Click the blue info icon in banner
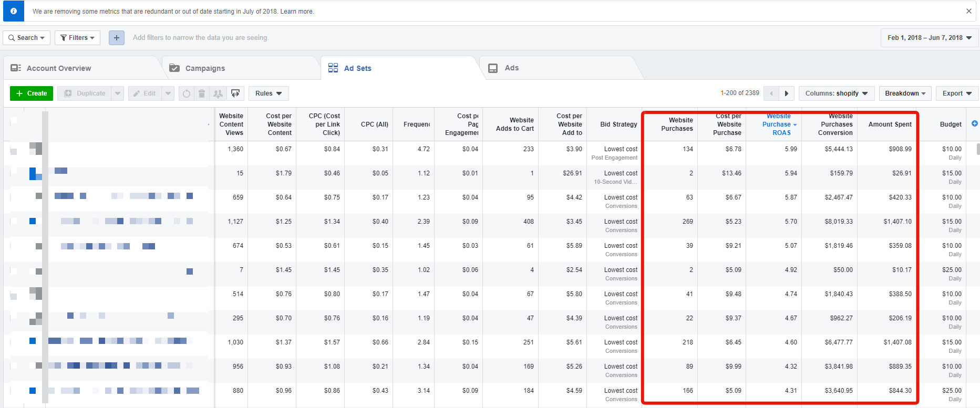 click(x=14, y=11)
